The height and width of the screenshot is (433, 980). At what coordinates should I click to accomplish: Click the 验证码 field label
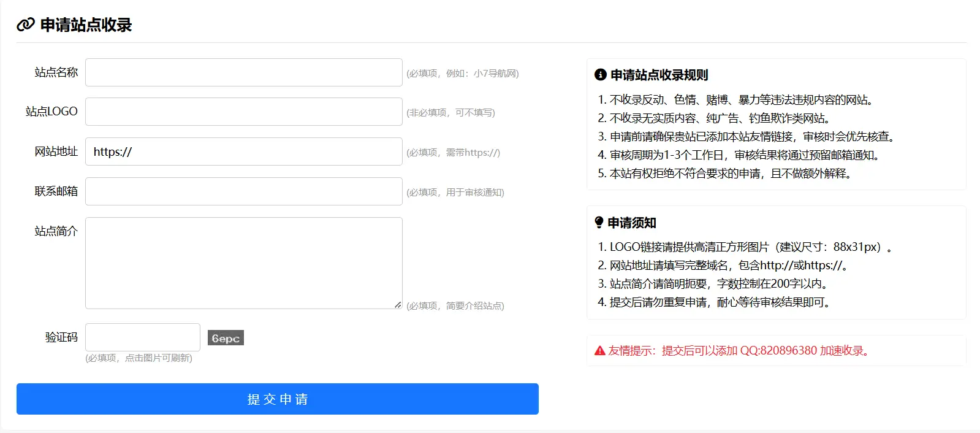click(61, 337)
